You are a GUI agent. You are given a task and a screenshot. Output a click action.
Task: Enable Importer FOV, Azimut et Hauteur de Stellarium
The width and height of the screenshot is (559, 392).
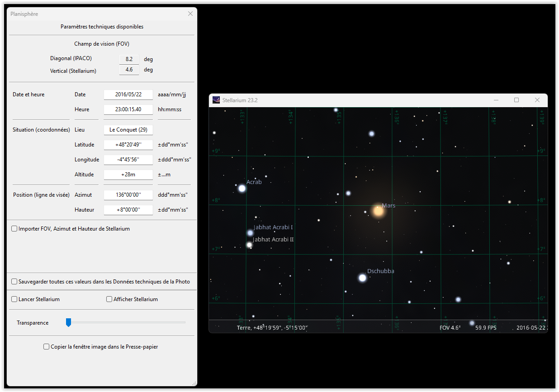coord(14,229)
